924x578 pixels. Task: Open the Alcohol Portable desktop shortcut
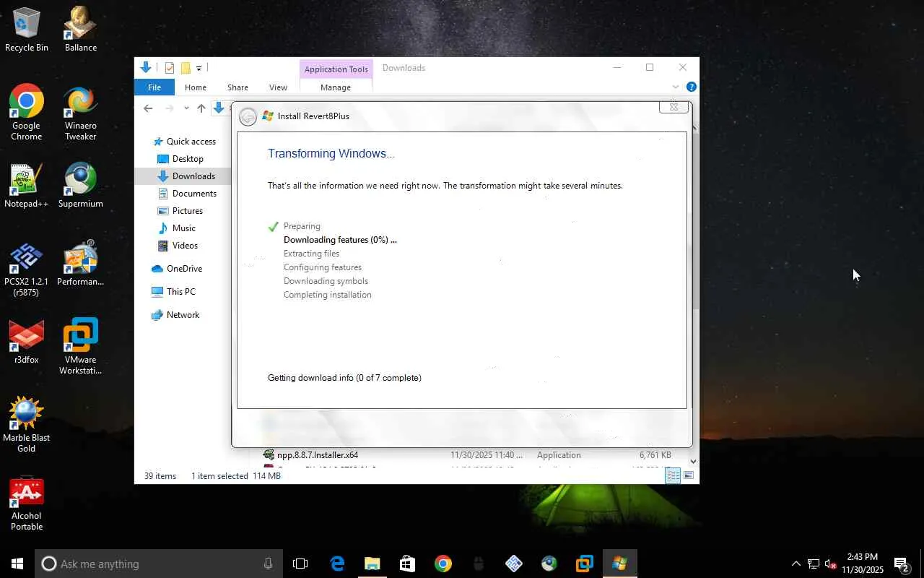[x=27, y=504]
